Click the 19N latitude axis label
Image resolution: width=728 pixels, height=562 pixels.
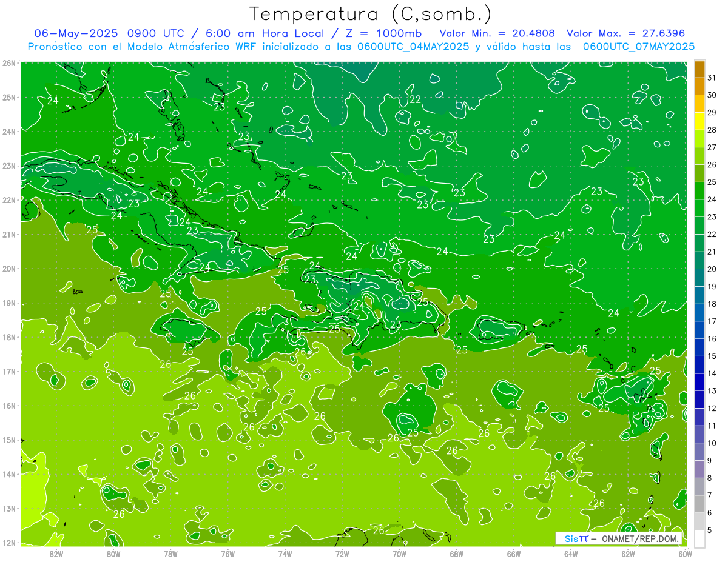(x=8, y=303)
